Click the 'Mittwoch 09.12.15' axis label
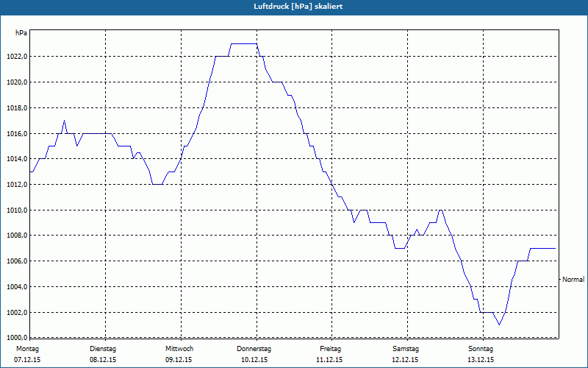 [x=179, y=354]
